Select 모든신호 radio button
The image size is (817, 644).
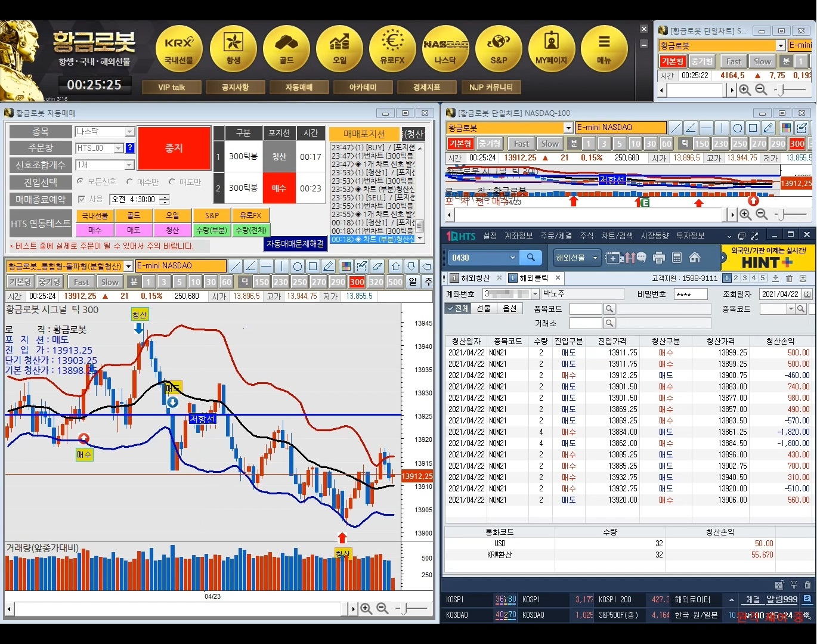click(x=80, y=181)
